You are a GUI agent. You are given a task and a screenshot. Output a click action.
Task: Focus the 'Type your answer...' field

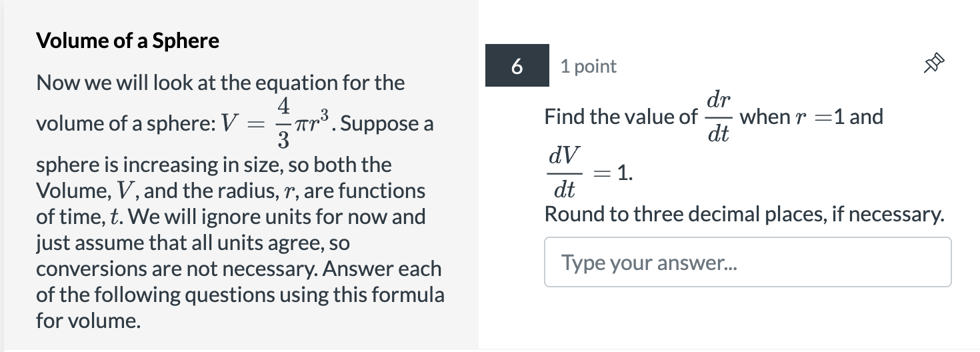pos(747,262)
